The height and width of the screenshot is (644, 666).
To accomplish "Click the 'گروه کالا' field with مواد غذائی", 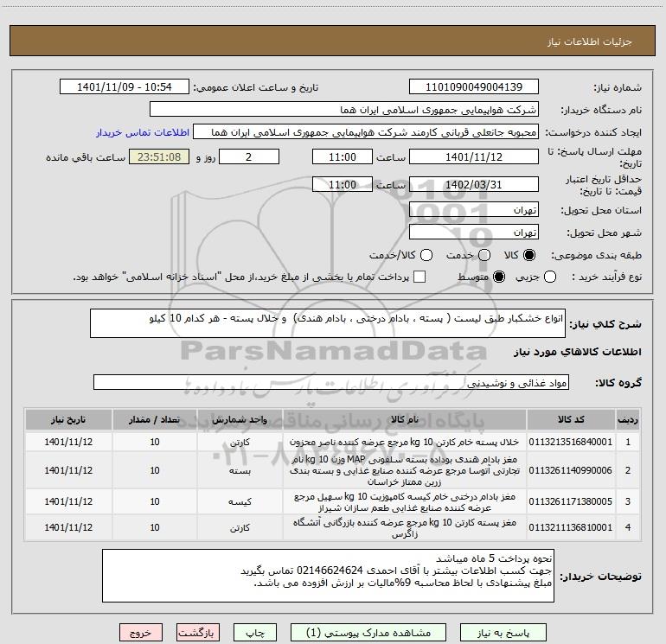I will [x=330, y=382].
